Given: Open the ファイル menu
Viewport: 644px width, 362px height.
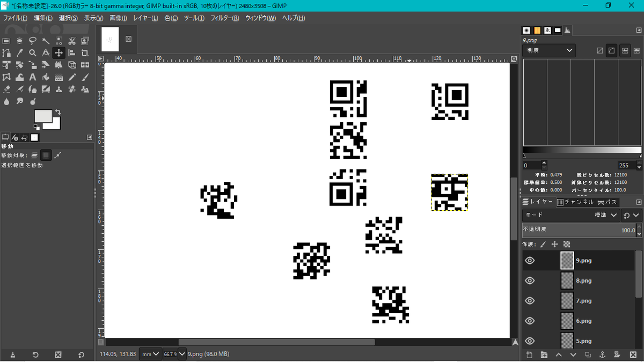Looking at the screenshot, I should click(16, 18).
